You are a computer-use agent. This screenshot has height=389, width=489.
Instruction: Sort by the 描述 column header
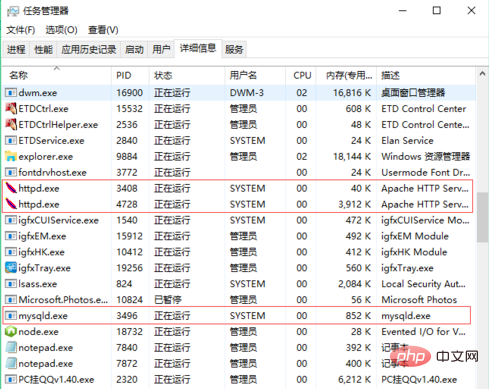[x=426, y=76]
